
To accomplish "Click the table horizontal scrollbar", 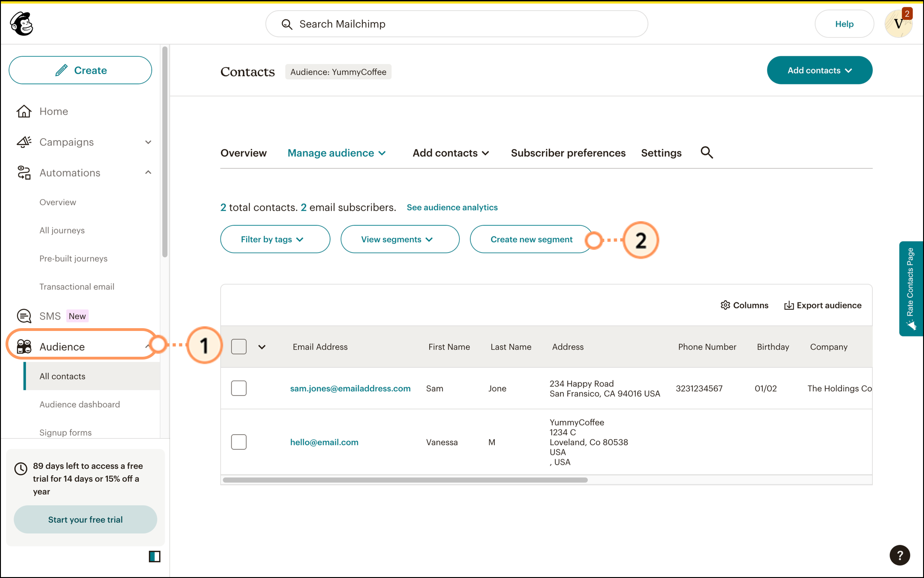I will [405, 480].
